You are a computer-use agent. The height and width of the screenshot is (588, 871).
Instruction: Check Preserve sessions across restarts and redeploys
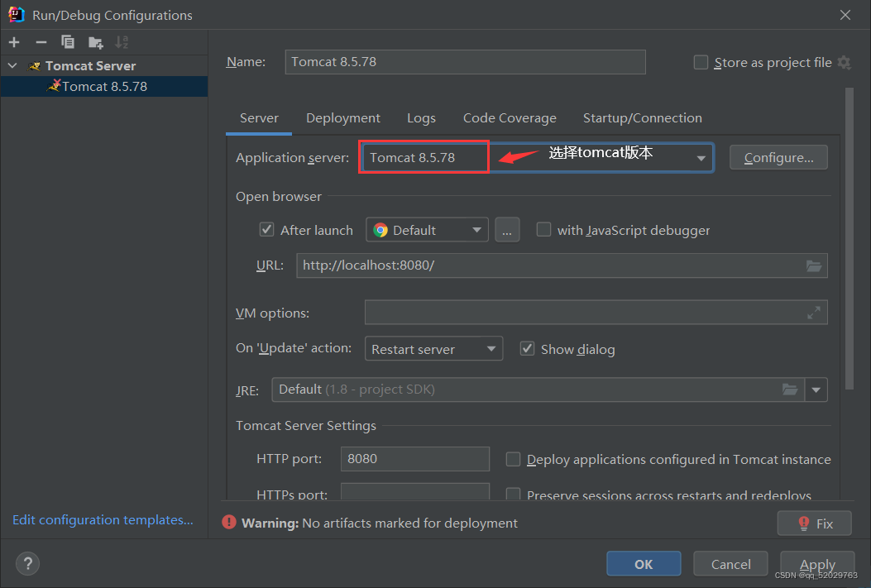tap(514, 494)
